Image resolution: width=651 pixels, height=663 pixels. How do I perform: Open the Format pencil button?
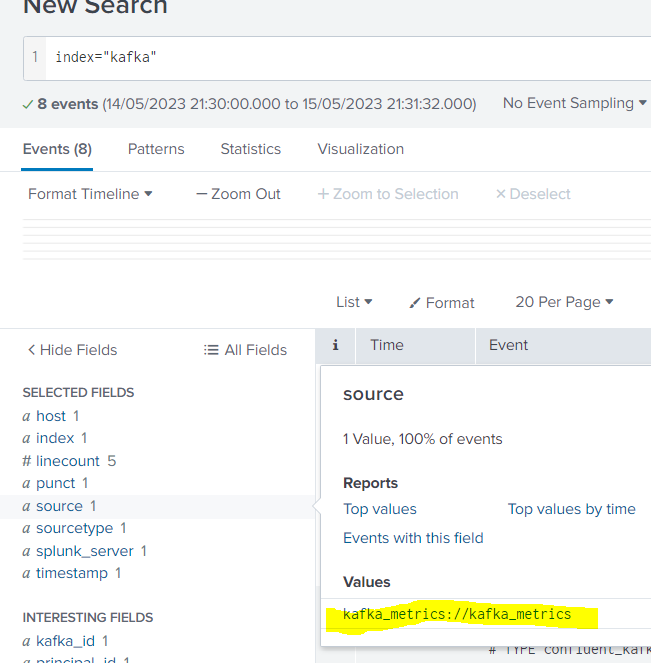click(442, 303)
